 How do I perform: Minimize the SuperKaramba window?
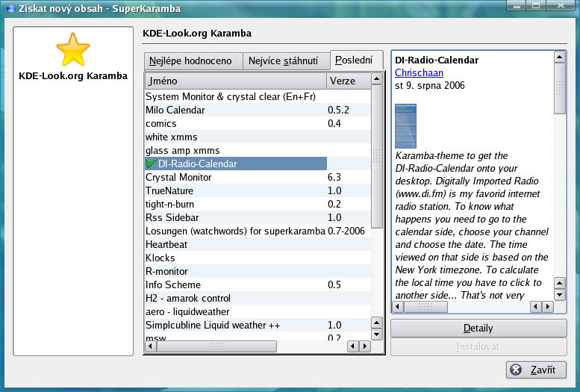517,5
